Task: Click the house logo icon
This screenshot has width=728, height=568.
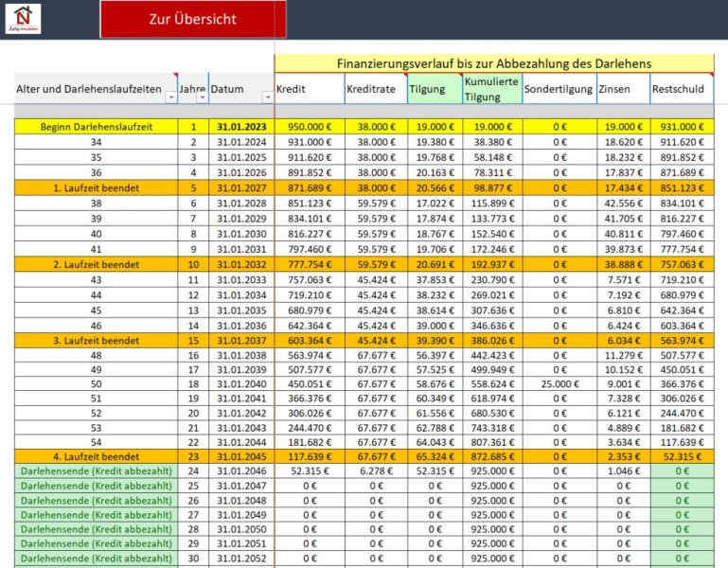Action: [x=24, y=19]
